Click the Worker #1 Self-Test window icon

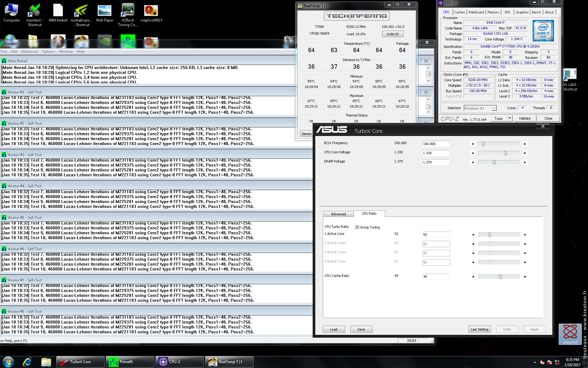[x=4, y=92]
